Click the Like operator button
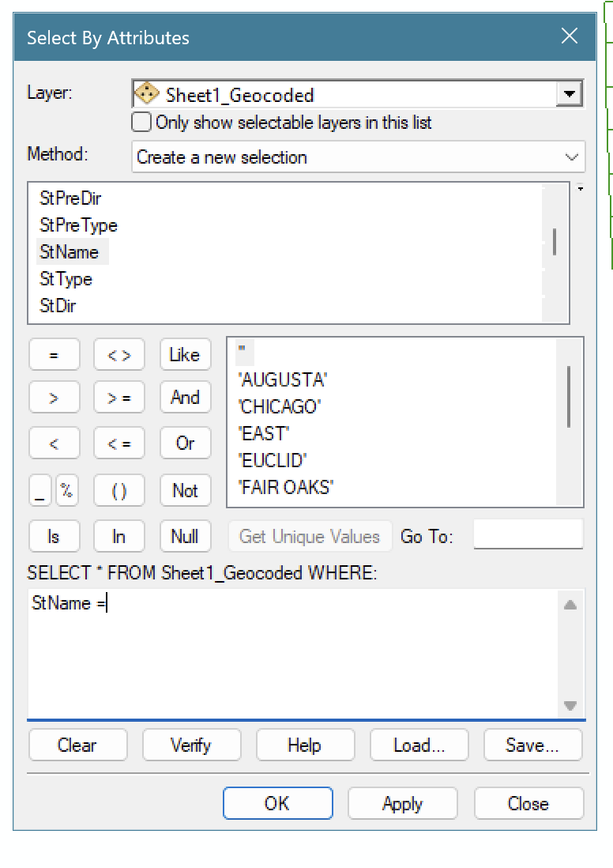 185,356
